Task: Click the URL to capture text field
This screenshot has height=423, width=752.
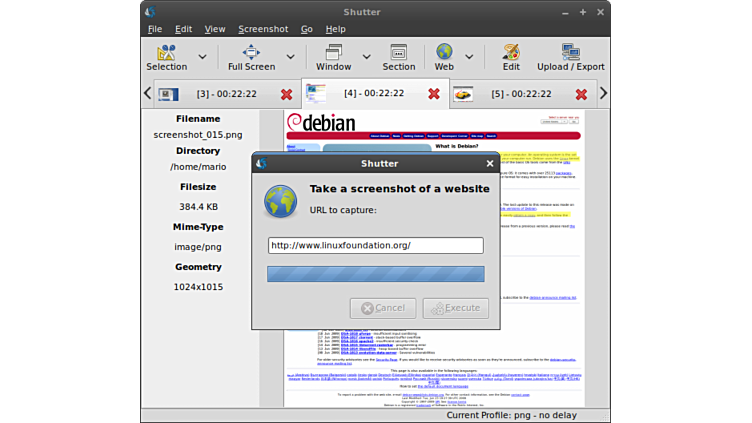Action: click(375, 245)
